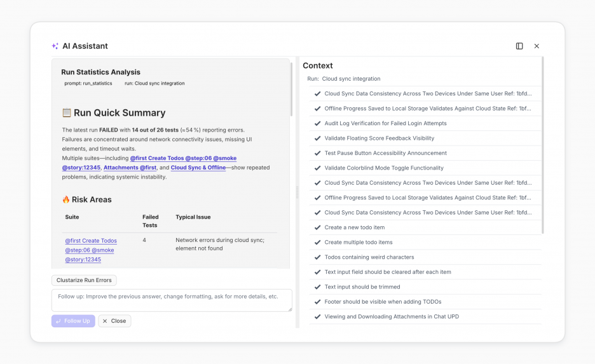Open the Cloud Sync & Offline link
Image resolution: width=595 pixels, height=364 pixels.
pyautogui.click(x=198, y=168)
